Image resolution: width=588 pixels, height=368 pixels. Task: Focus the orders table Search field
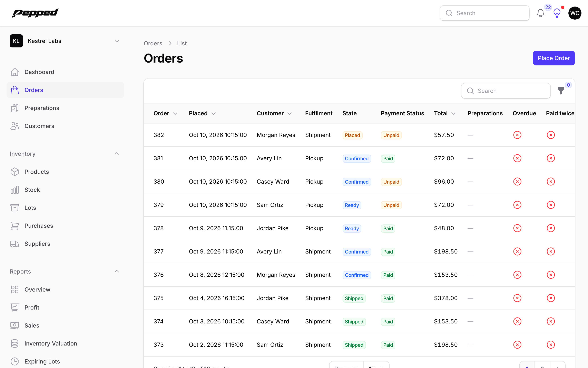(506, 91)
